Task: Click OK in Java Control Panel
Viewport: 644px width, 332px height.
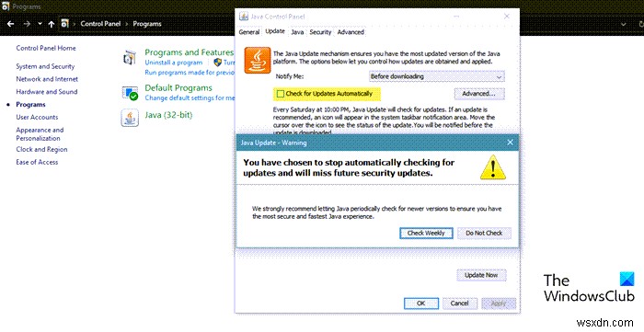Action: click(x=421, y=303)
